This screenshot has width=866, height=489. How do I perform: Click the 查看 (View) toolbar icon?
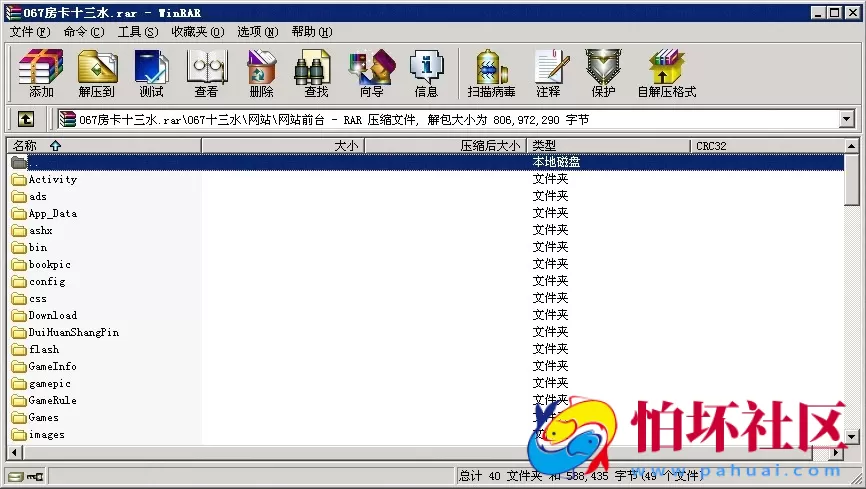tap(207, 73)
